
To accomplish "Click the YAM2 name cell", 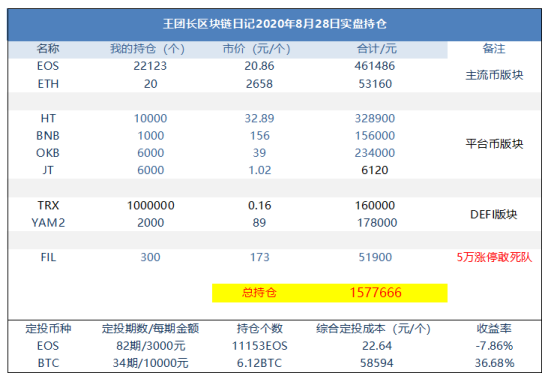I will pyautogui.click(x=48, y=222).
